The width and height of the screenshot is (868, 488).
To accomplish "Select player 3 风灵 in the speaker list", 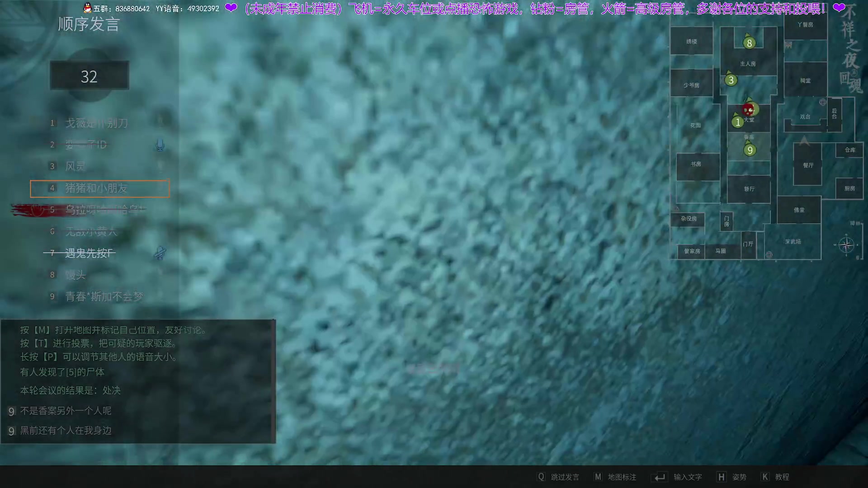I will point(75,166).
